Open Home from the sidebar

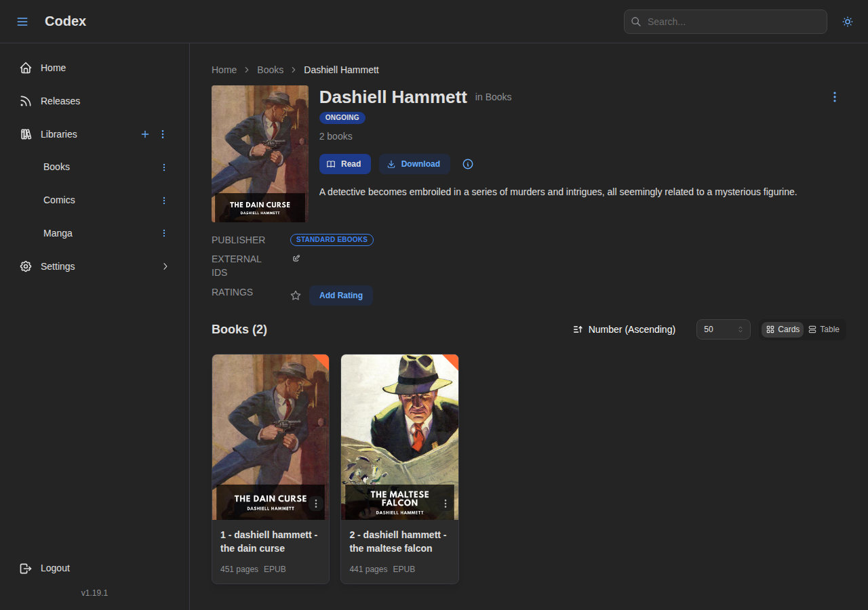[x=95, y=68]
